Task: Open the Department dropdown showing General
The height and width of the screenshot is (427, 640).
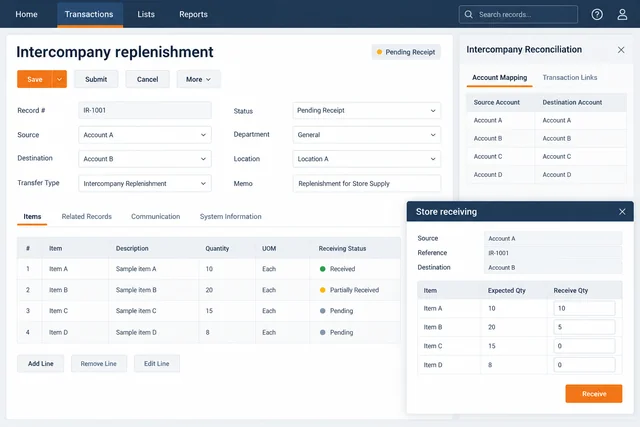Action: coord(367,135)
